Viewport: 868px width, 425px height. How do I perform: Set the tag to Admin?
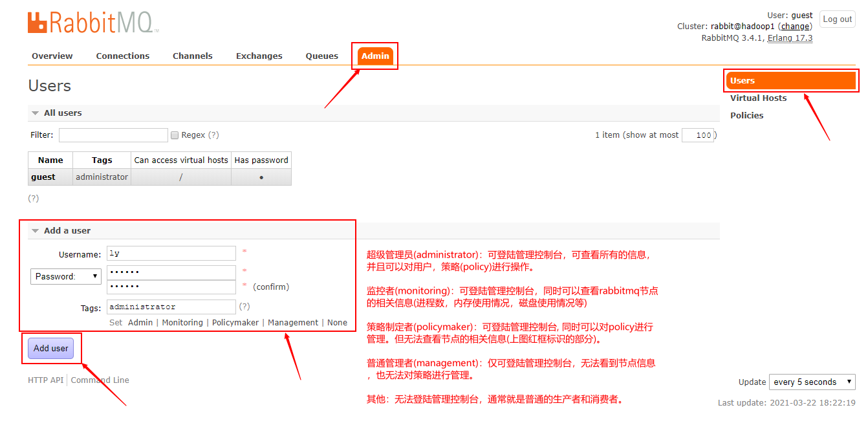point(140,323)
